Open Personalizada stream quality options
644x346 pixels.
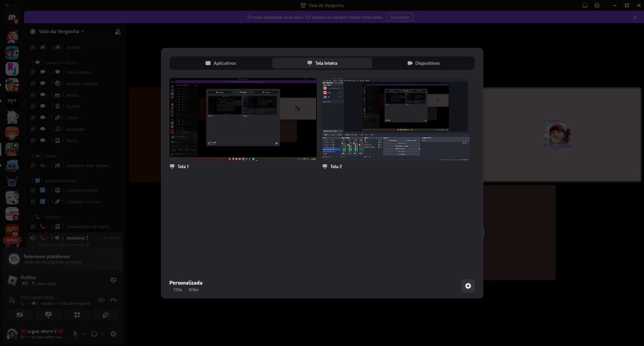[186, 286]
